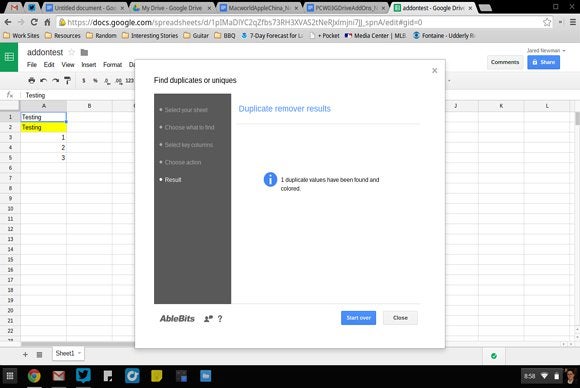Apply currency format with dollar icon
The width and height of the screenshot is (580, 388).
pos(84,80)
